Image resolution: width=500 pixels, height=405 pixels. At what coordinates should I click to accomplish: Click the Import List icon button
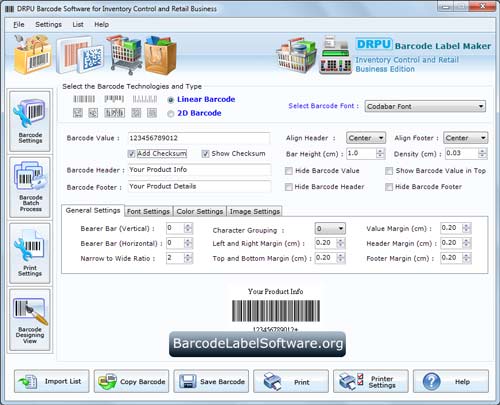52,381
